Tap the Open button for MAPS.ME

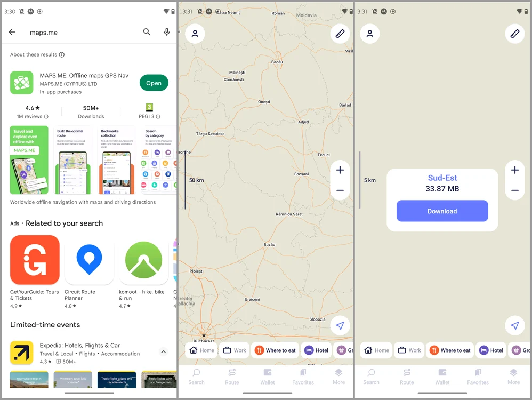pos(154,83)
